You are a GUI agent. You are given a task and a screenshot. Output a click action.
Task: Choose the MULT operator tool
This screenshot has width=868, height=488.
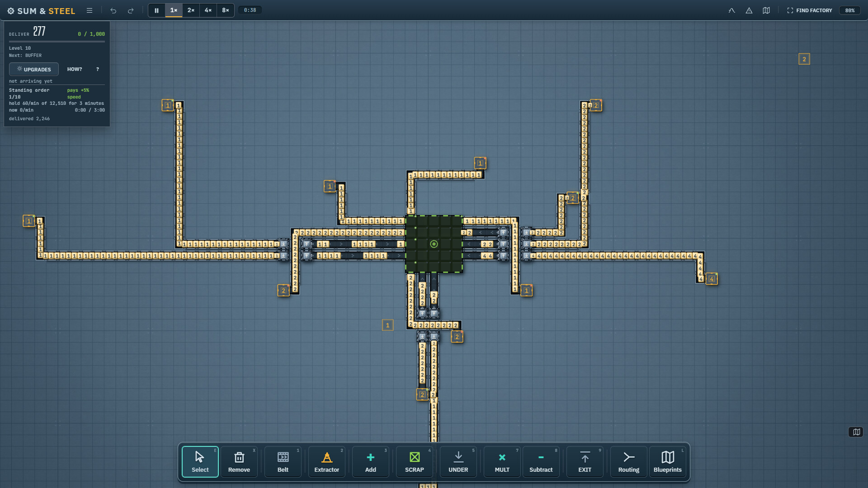502,462
